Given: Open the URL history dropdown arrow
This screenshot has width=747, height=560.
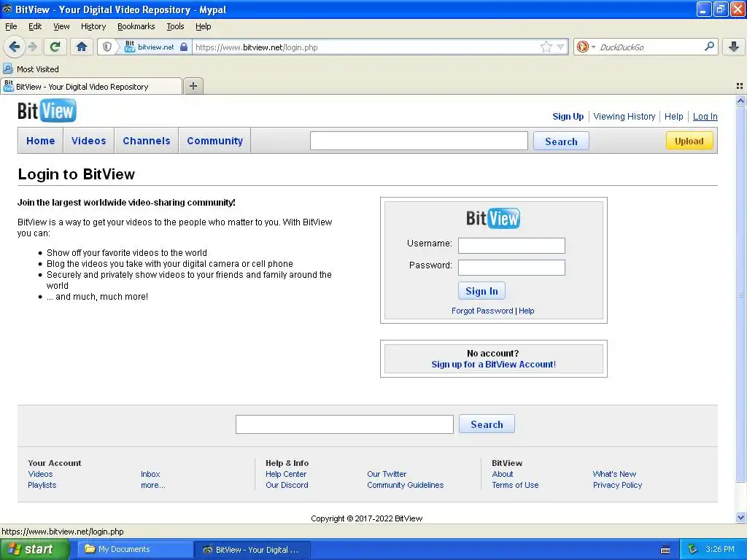Looking at the screenshot, I should tap(561, 47).
